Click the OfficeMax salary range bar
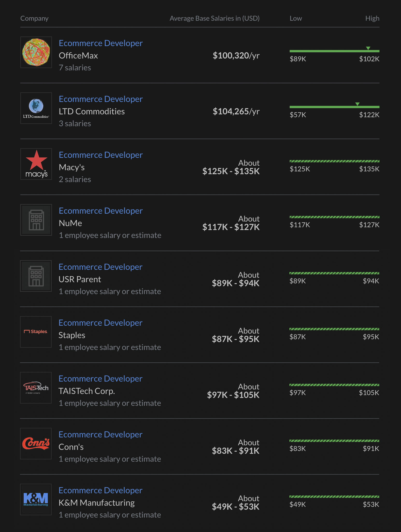The width and height of the screenshot is (401, 532). click(334, 51)
